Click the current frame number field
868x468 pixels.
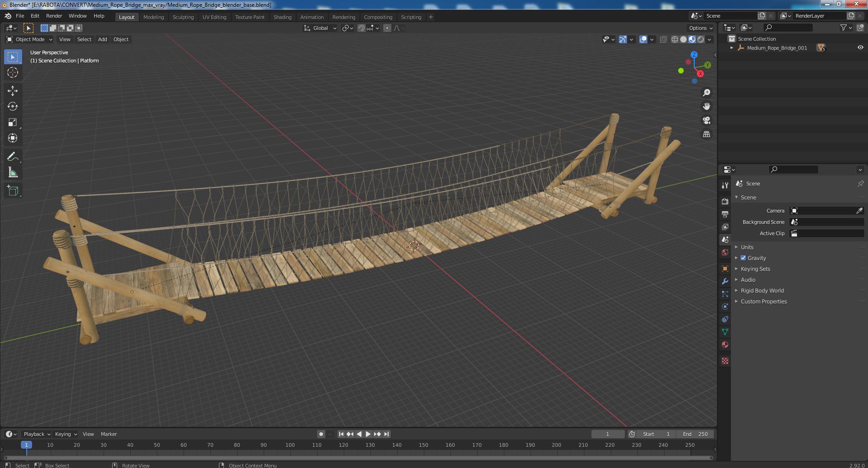(607, 434)
